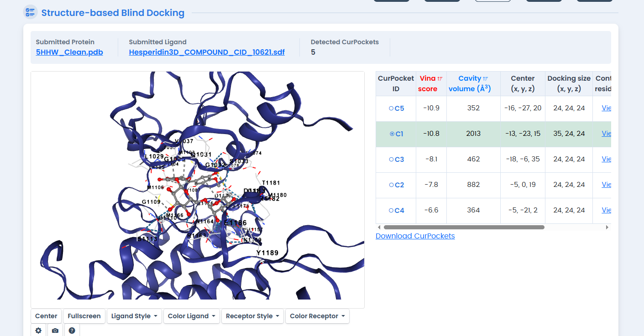Expand the Ligand Style dropdown
The image size is (644, 336).
134,316
